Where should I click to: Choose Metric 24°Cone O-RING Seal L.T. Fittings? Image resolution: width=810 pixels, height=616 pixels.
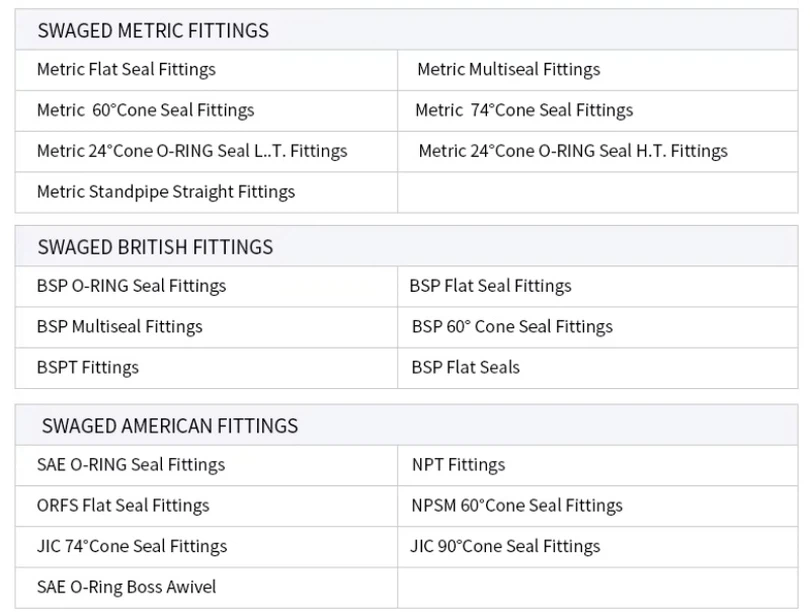click(x=192, y=151)
